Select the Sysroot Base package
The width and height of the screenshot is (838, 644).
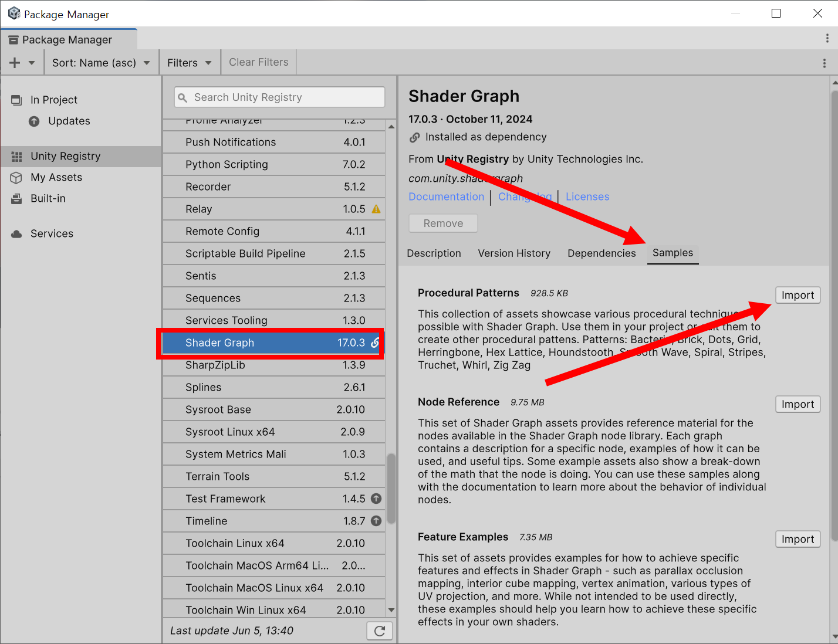273,409
